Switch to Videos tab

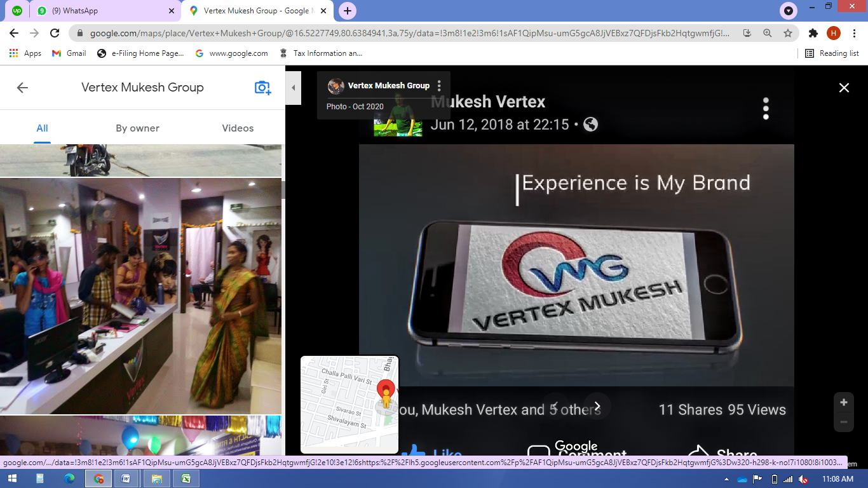click(x=238, y=128)
